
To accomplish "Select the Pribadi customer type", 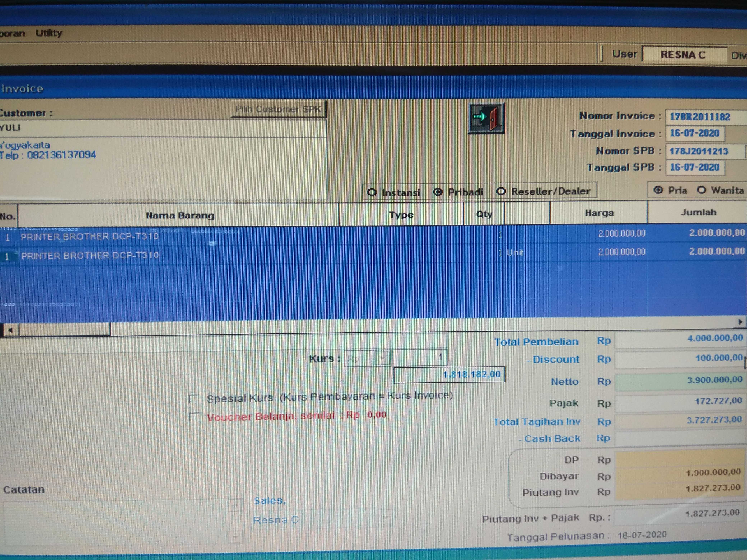I will (x=438, y=192).
